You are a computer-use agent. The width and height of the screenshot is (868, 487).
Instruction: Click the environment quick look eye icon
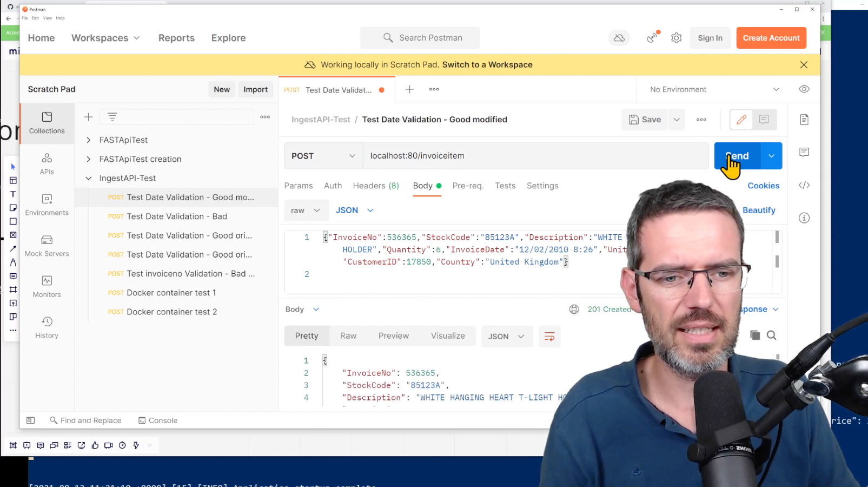click(x=804, y=89)
